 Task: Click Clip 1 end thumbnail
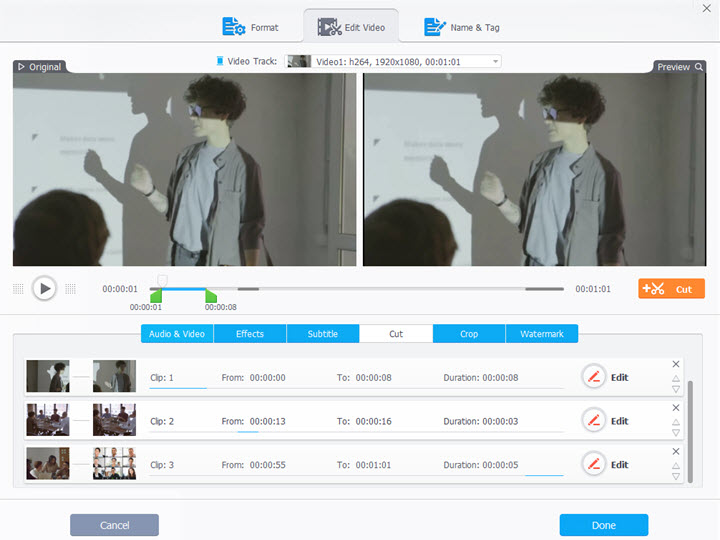[x=114, y=376]
